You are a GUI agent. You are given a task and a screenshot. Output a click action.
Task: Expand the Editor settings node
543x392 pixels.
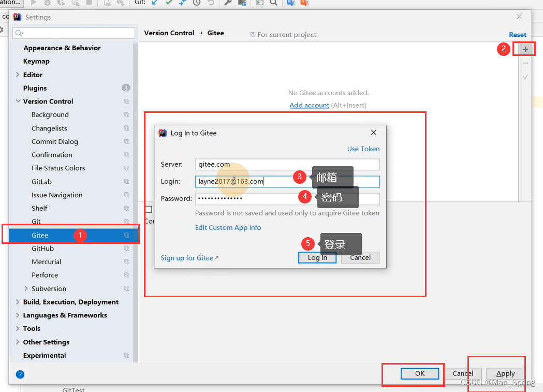[x=17, y=75]
